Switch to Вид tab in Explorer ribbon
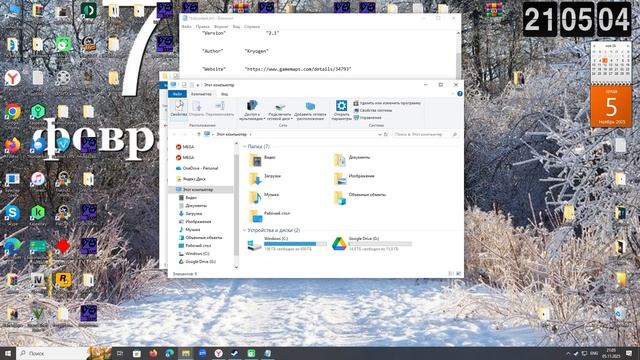640x360 pixels. tap(224, 94)
